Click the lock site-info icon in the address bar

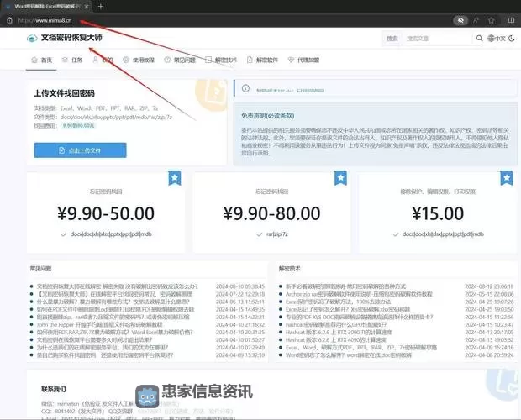pos(9,20)
